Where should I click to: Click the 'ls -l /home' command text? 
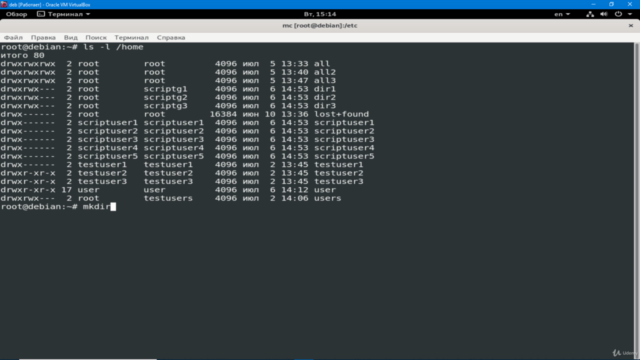(x=113, y=47)
